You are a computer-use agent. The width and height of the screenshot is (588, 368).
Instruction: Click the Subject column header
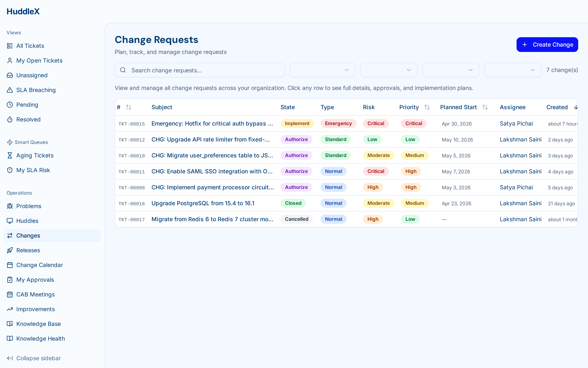(162, 107)
